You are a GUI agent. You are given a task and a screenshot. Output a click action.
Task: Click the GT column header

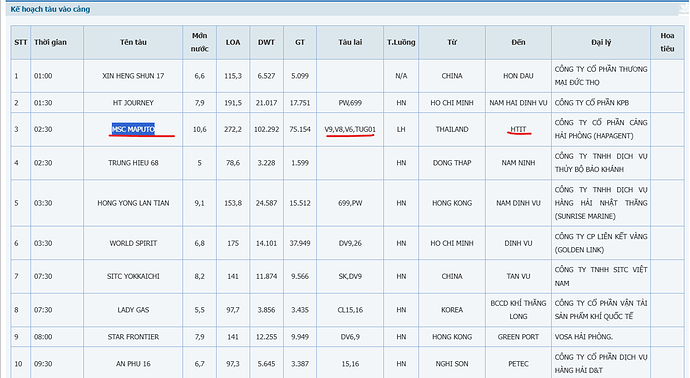point(300,42)
